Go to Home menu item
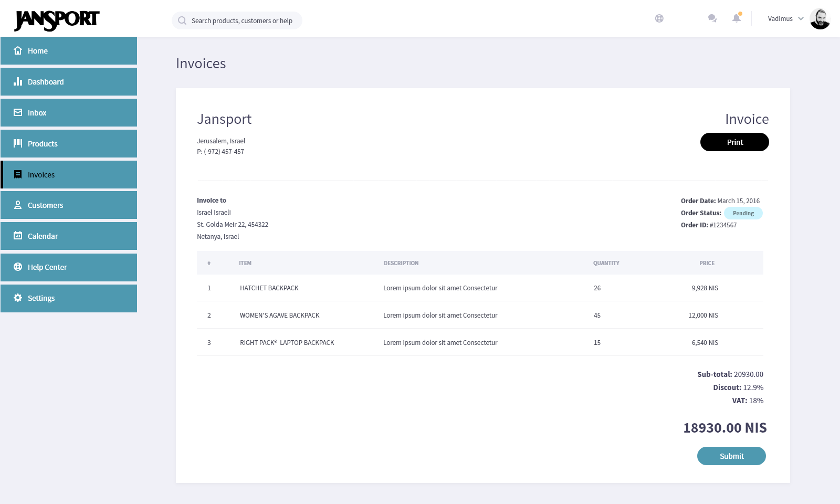This screenshot has height=504, width=840. [x=69, y=50]
